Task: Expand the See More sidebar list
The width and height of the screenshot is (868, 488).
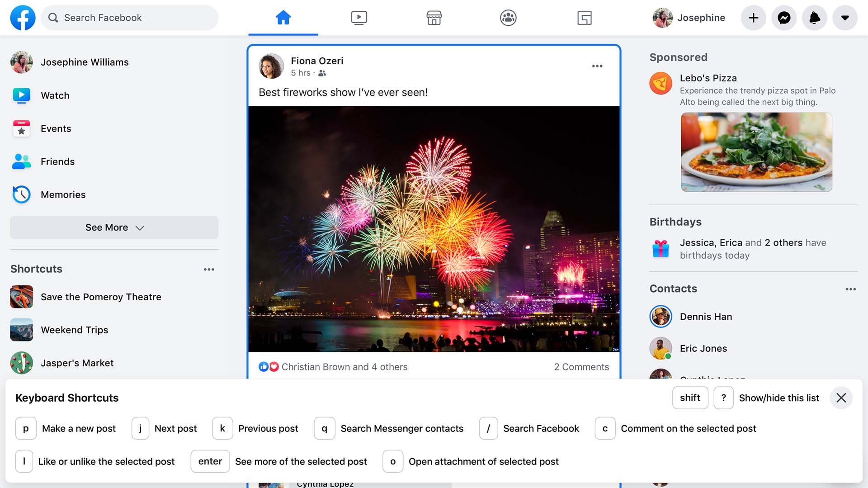Action: [114, 227]
